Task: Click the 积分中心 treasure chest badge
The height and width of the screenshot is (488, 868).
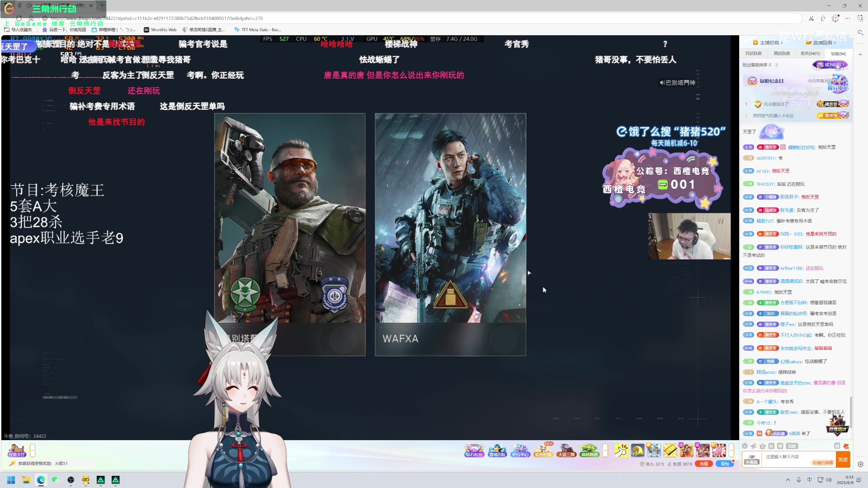Action: point(838,84)
